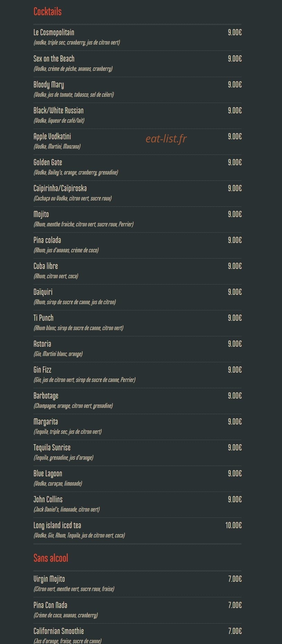Select the Tequila Sunrise item
This screenshot has height=644, width=282.
(52, 448)
